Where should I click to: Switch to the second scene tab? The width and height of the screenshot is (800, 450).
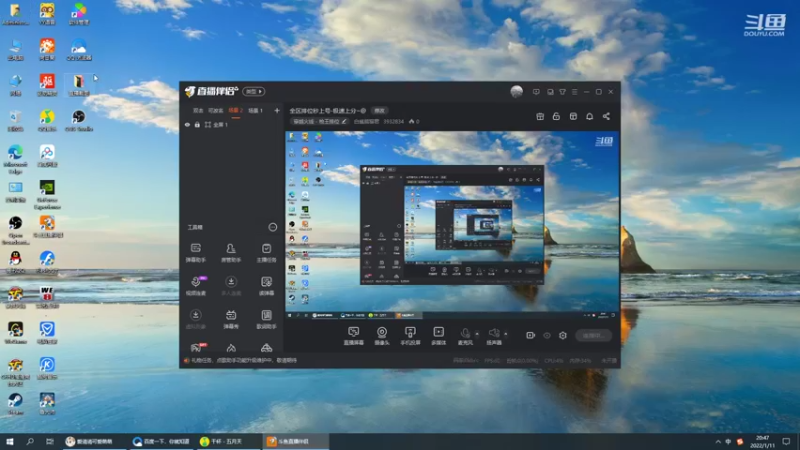point(216,110)
